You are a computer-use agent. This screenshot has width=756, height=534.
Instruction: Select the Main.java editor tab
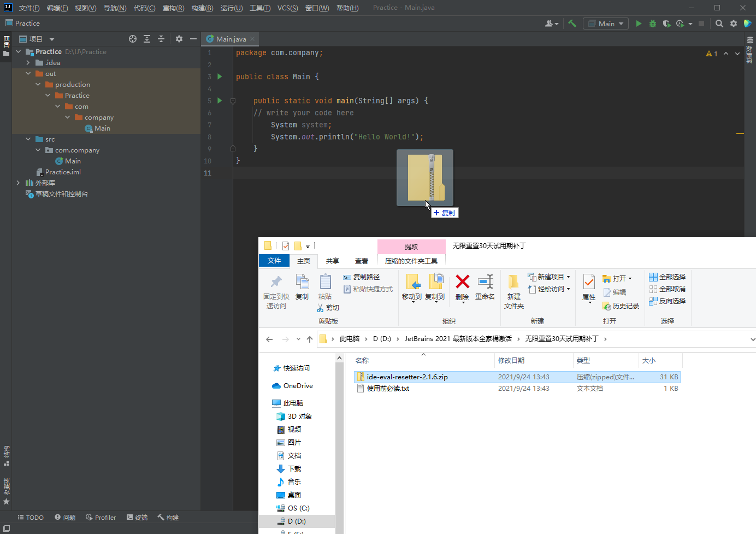click(231, 39)
